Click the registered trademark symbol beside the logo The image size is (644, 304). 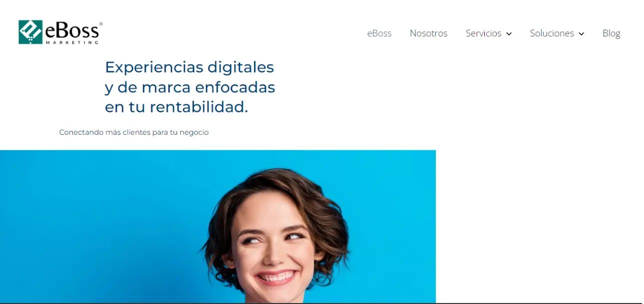101,23
